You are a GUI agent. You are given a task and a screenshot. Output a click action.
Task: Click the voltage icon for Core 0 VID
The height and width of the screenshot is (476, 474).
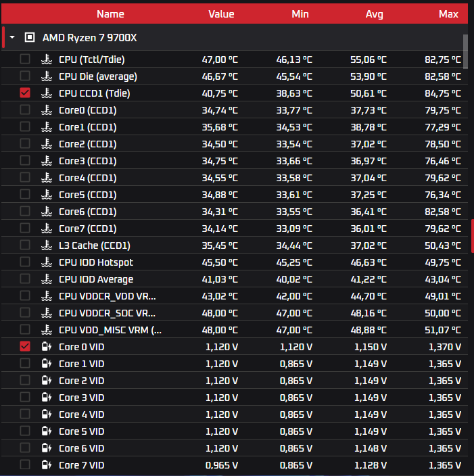[x=47, y=347]
